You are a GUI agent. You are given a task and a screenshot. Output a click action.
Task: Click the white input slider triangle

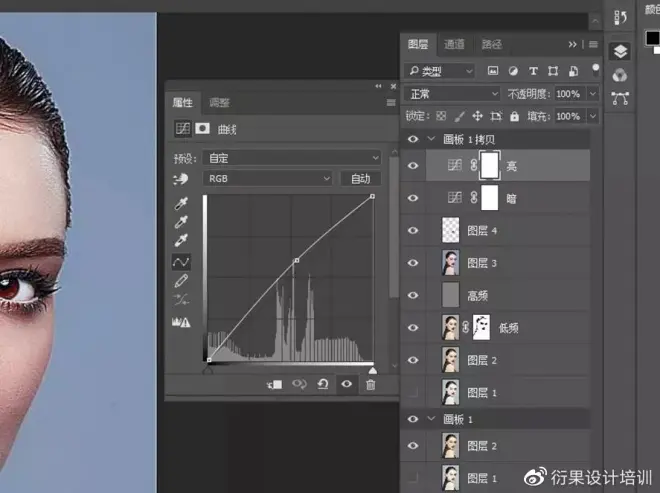(373, 370)
